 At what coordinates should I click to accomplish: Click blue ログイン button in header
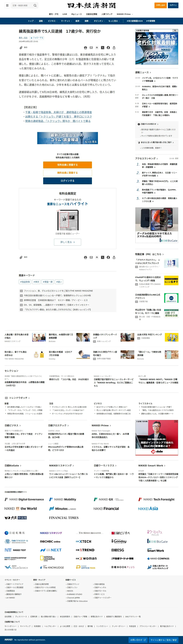point(173,5)
